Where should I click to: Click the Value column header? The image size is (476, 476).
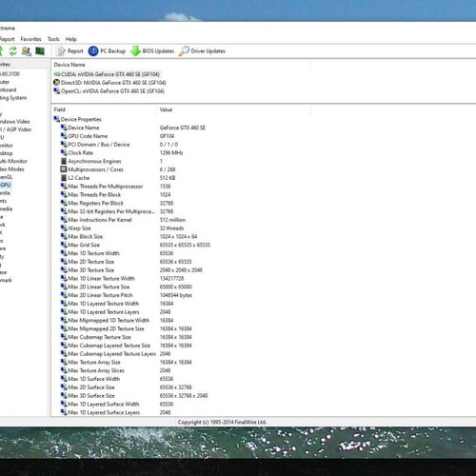[166, 109]
